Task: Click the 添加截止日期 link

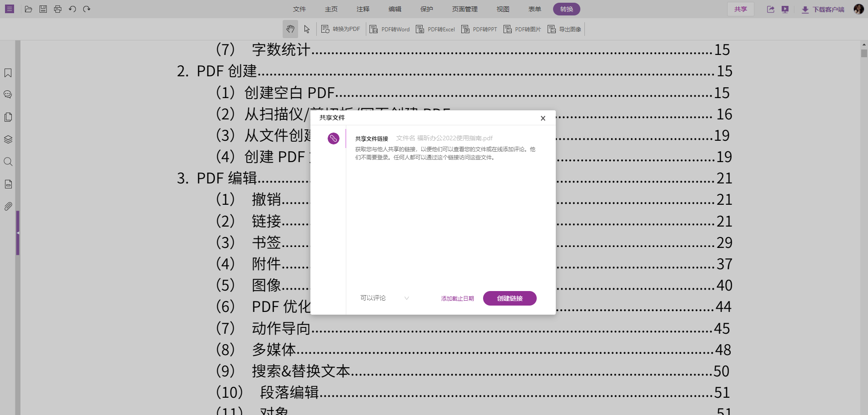Action: pos(457,298)
